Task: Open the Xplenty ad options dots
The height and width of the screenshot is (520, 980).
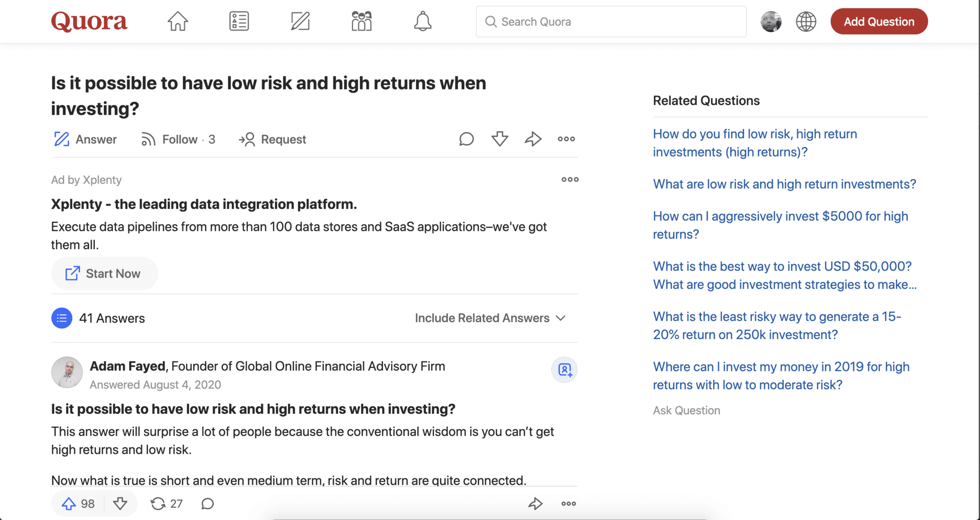Action: [570, 180]
